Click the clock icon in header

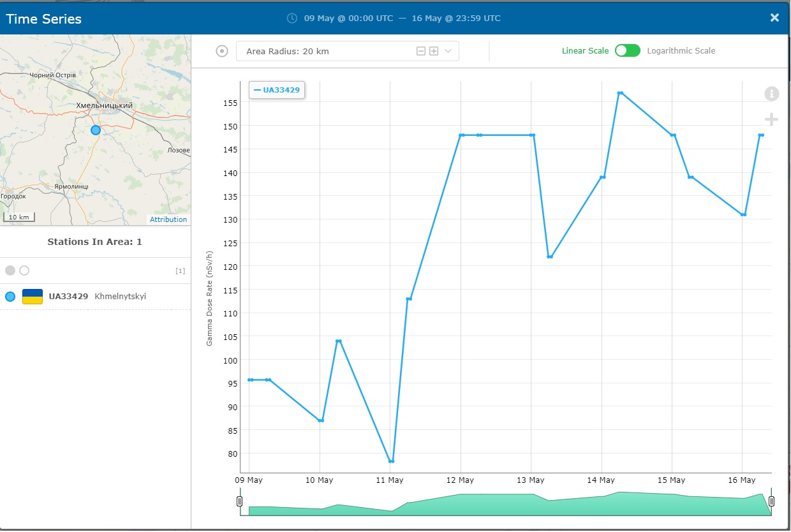[292, 18]
